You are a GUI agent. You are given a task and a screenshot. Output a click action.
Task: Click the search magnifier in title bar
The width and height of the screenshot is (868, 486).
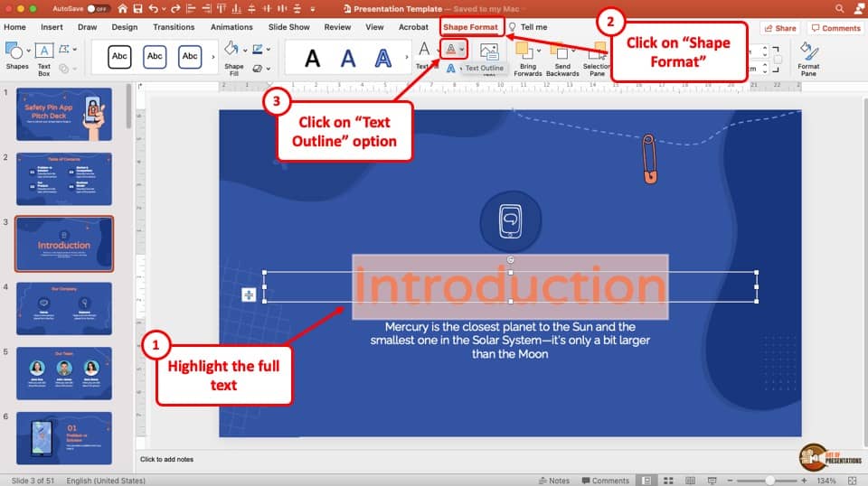pos(839,9)
